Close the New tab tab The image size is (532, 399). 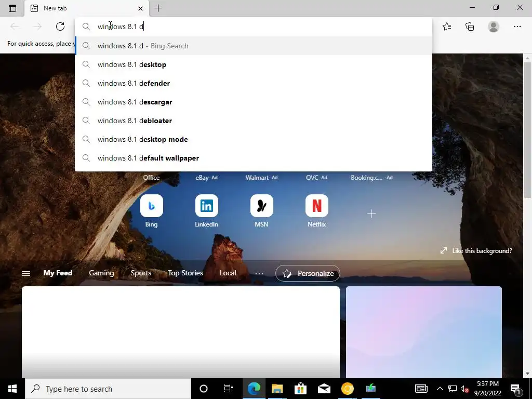(140, 8)
